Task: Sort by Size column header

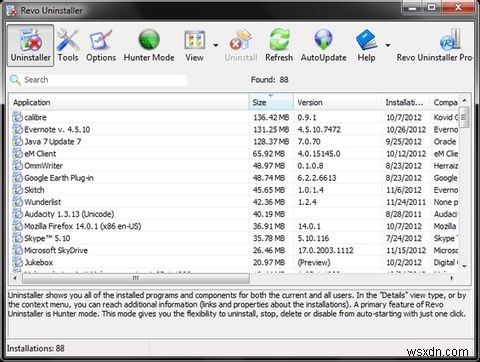Action: pyautogui.click(x=271, y=102)
